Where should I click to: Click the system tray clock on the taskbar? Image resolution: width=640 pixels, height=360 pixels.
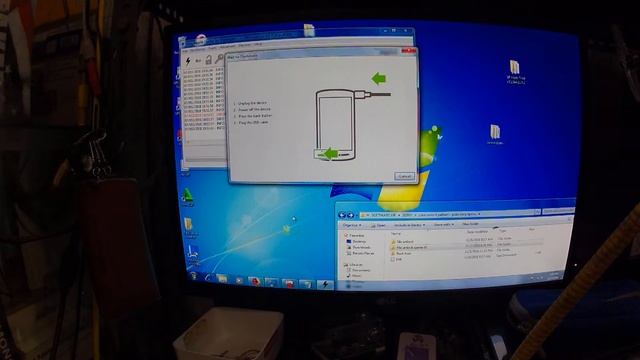tap(554, 276)
